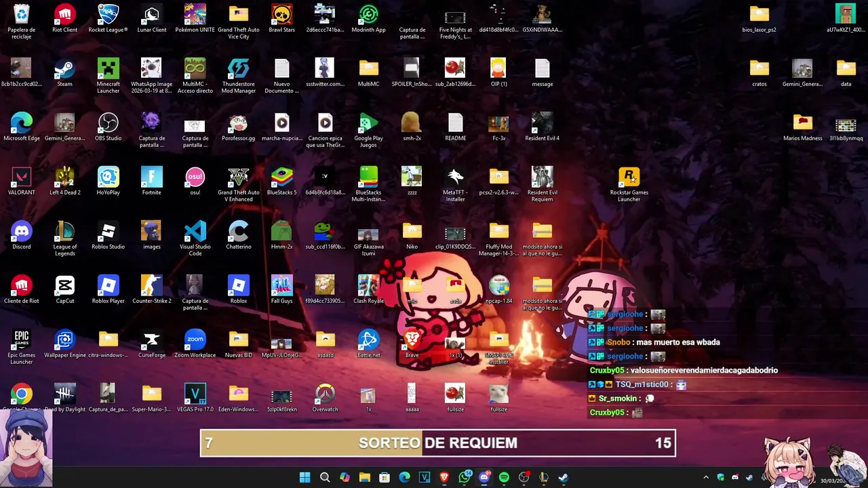Open MultiMC Acceso directo shortcut
Viewport: 868px width, 488px height.
(195, 76)
